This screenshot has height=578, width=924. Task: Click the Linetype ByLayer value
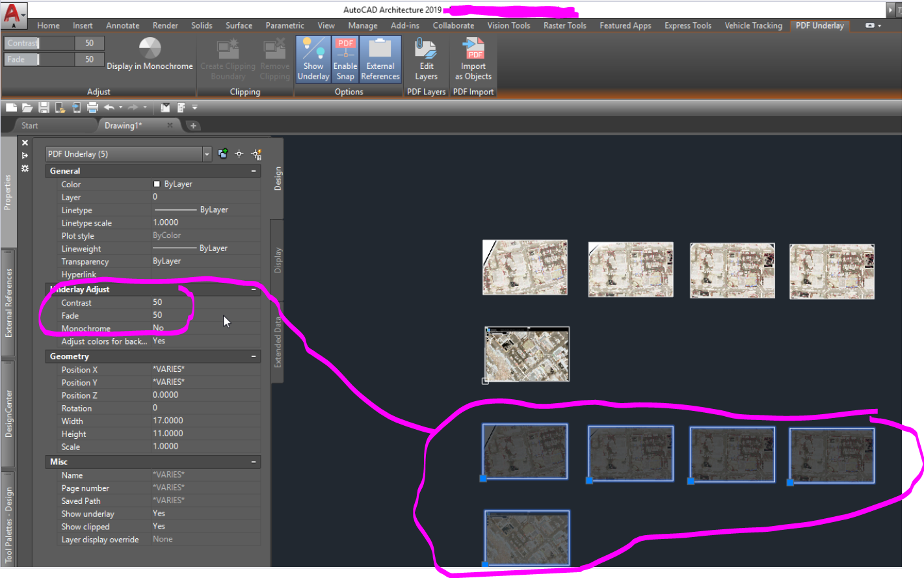tap(205, 210)
